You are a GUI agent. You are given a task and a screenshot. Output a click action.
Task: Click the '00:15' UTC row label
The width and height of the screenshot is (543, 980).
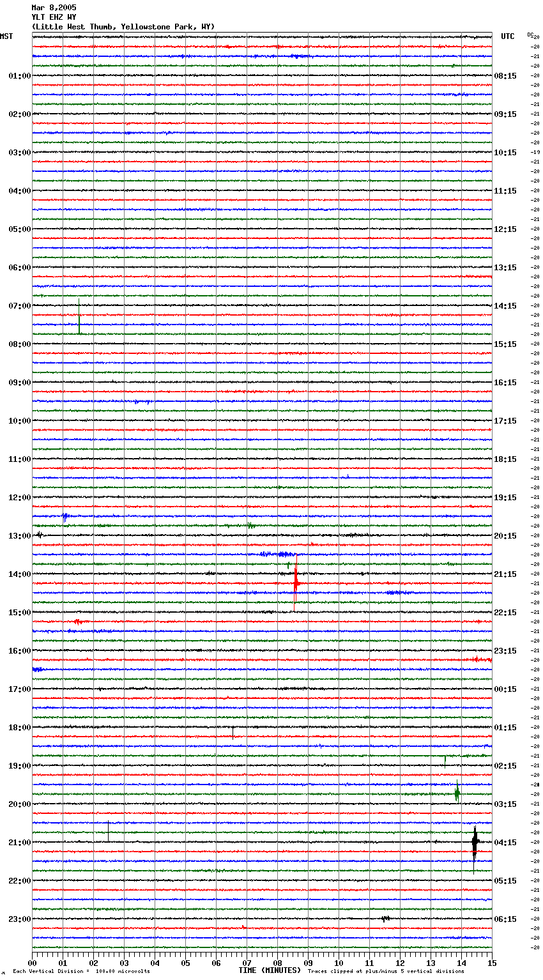[505, 689]
